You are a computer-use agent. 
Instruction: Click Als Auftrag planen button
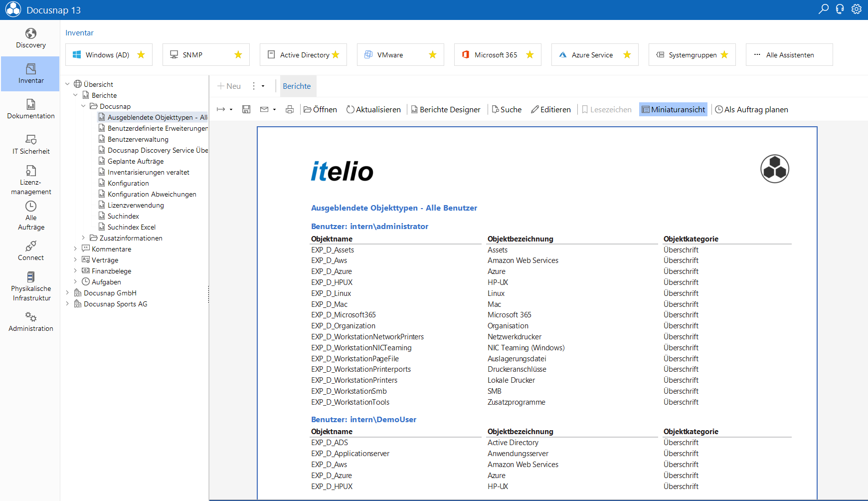pyautogui.click(x=751, y=109)
